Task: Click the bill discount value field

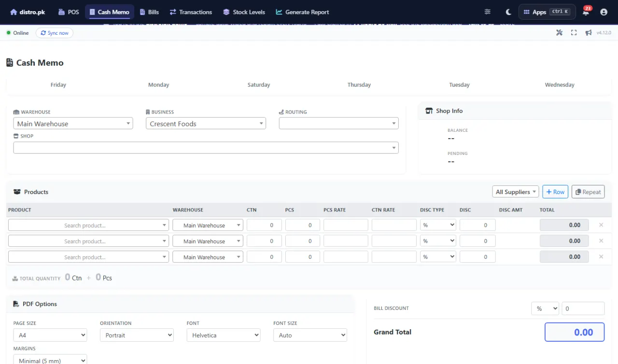Action: pyautogui.click(x=583, y=308)
